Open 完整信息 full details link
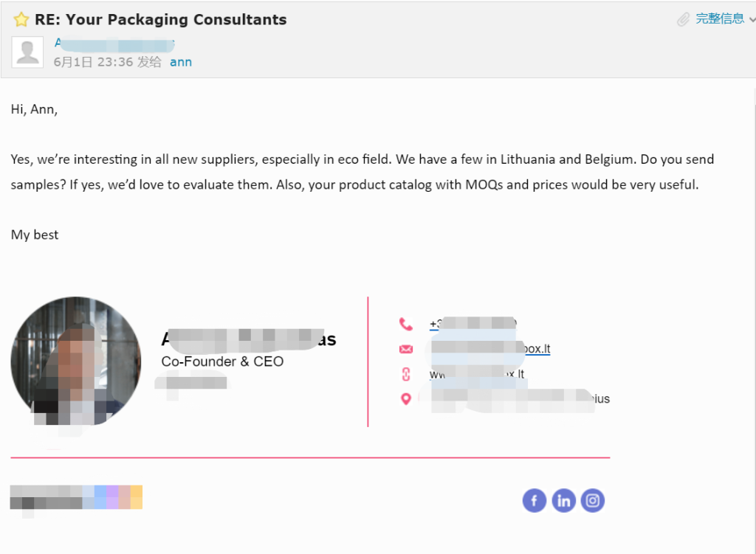Screen dimensions: 756x554 click(720, 18)
